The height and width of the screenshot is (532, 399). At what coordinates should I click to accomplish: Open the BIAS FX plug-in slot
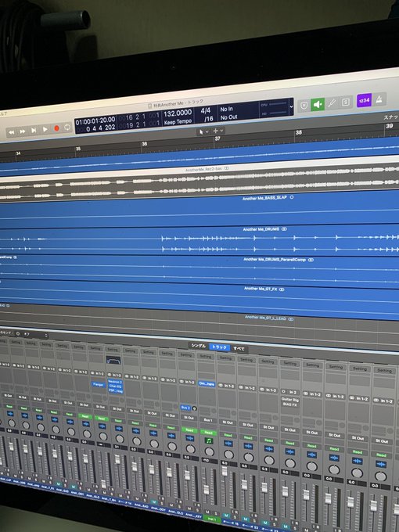point(290,404)
